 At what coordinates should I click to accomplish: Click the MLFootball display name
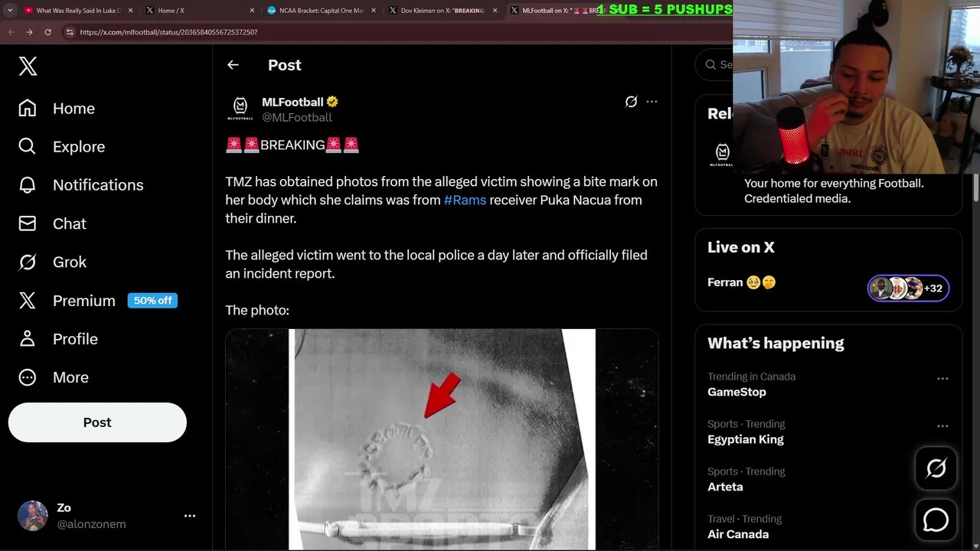292,102
